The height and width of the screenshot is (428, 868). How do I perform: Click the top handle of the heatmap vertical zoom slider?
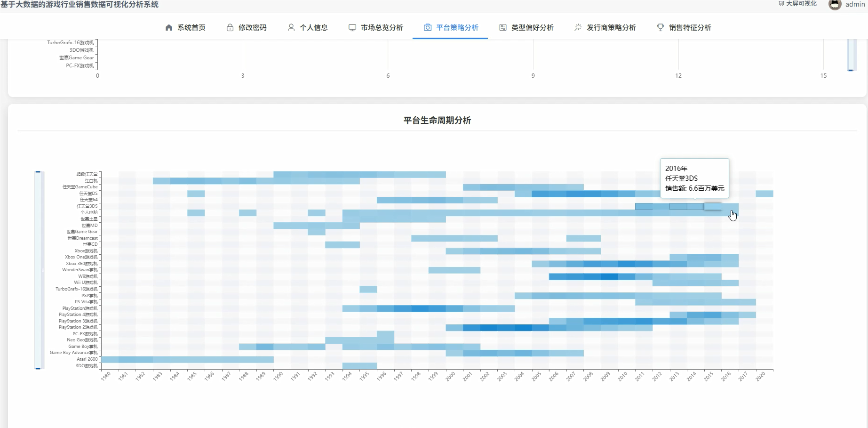tap(38, 172)
